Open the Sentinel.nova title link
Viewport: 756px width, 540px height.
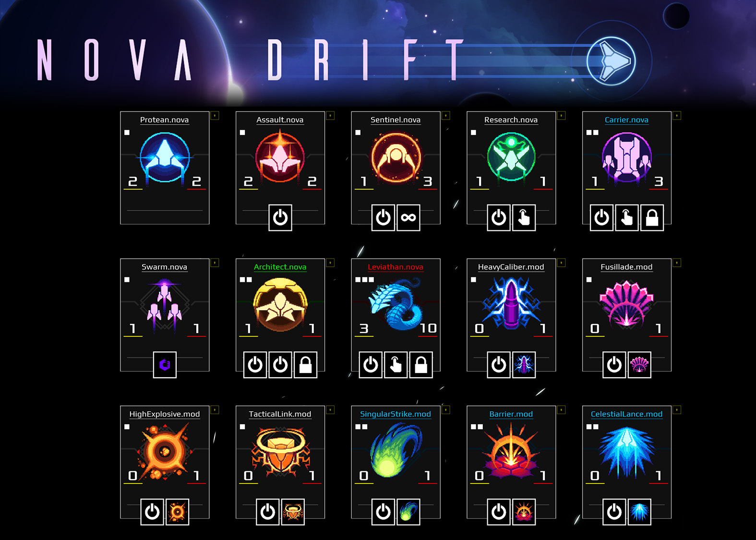(x=396, y=120)
